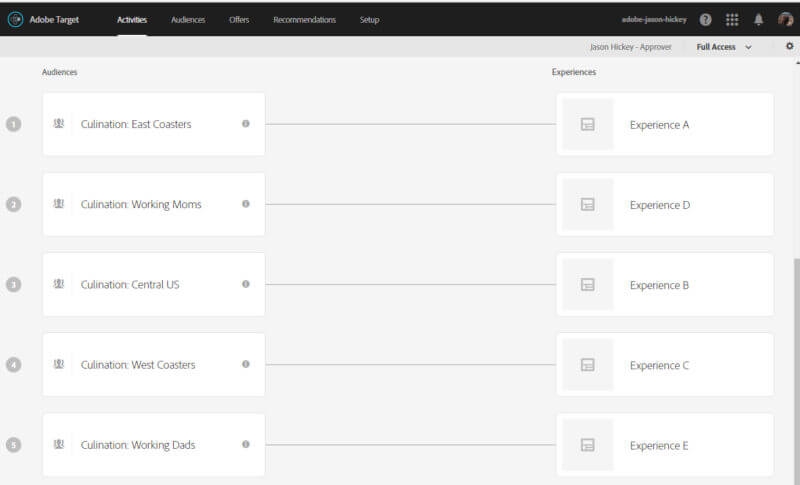Click audience icon for West Coasters
Image resolution: width=800 pixels, height=485 pixels.
[59, 364]
